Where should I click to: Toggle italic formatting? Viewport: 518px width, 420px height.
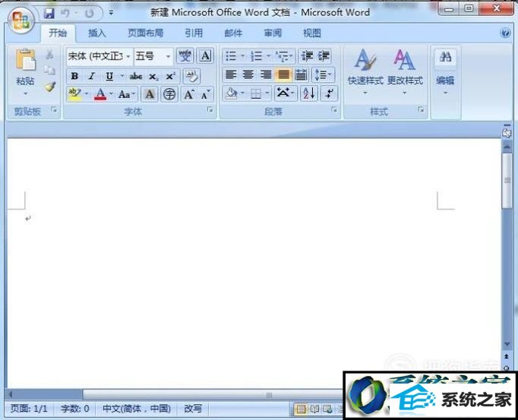tap(91, 76)
